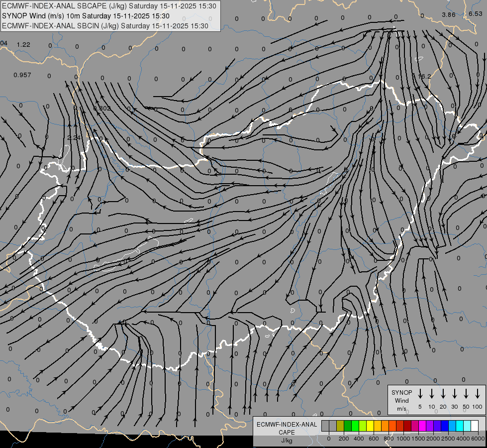The image size is (487, 448).
Task: Click the 1500 tick label on CAPE scale
Action: click(418, 439)
